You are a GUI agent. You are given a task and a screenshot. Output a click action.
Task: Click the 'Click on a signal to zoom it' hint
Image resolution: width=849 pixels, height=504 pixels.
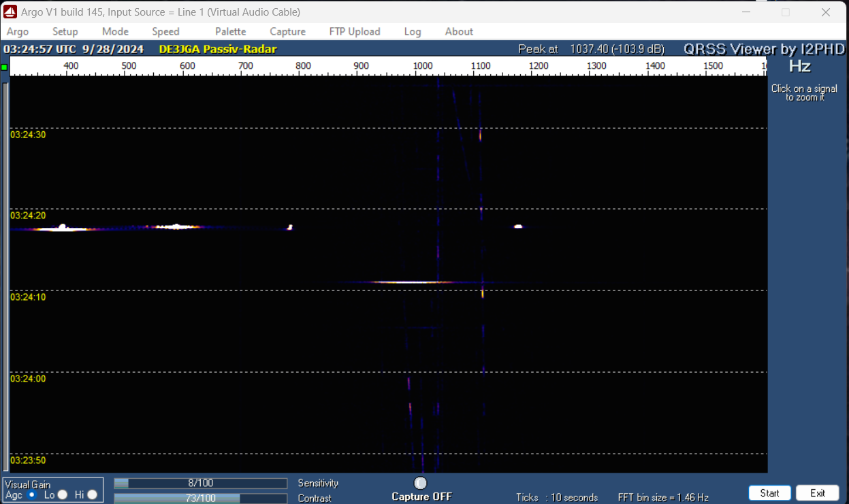pyautogui.click(x=804, y=93)
